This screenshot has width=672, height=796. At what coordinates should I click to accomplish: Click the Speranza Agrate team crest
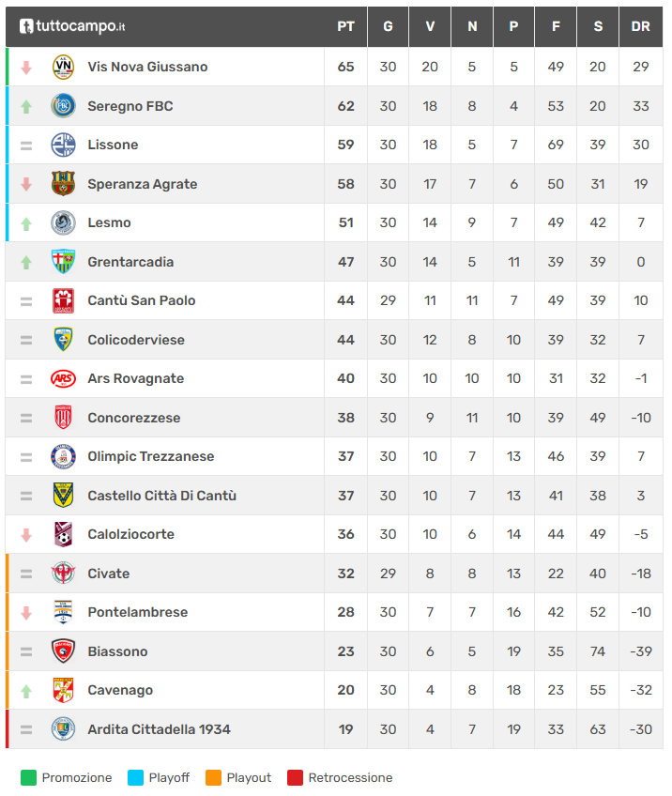[63, 184]
